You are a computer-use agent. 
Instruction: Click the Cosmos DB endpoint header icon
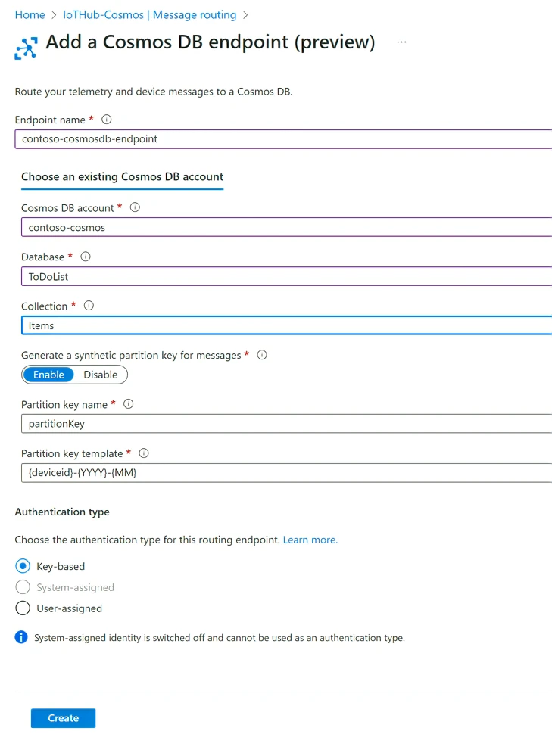(26, 48)
